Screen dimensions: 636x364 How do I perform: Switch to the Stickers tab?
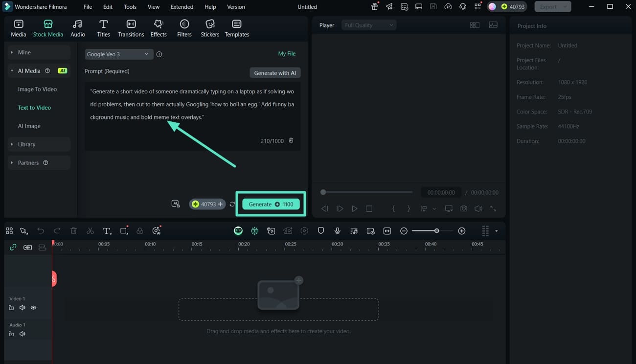pyautogui.click(x=210, y=29)
